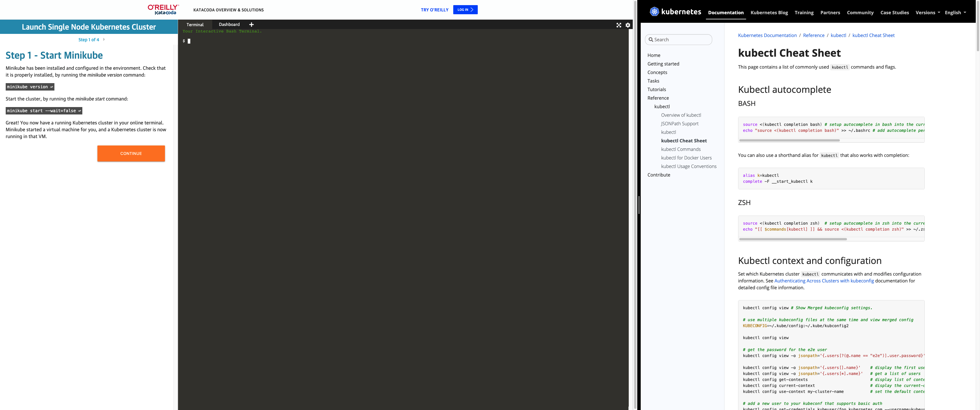Collapse Reference section in docs sidebar

pos(658,98)
